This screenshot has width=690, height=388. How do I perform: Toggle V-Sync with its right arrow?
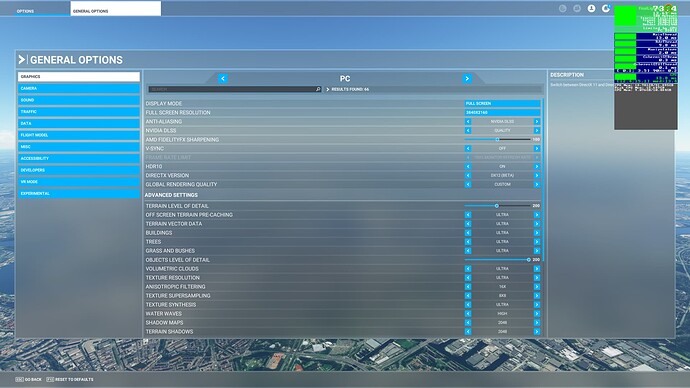pos(536,149)
